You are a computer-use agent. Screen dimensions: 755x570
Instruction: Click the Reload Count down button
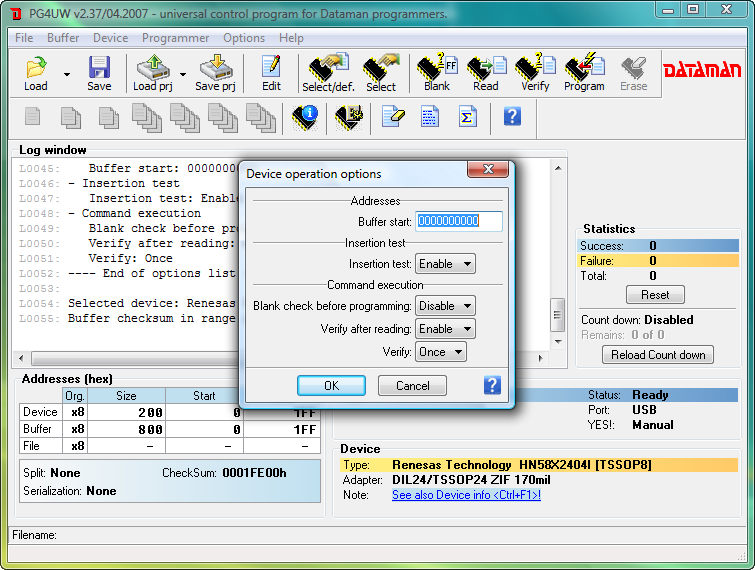[658, 355]
